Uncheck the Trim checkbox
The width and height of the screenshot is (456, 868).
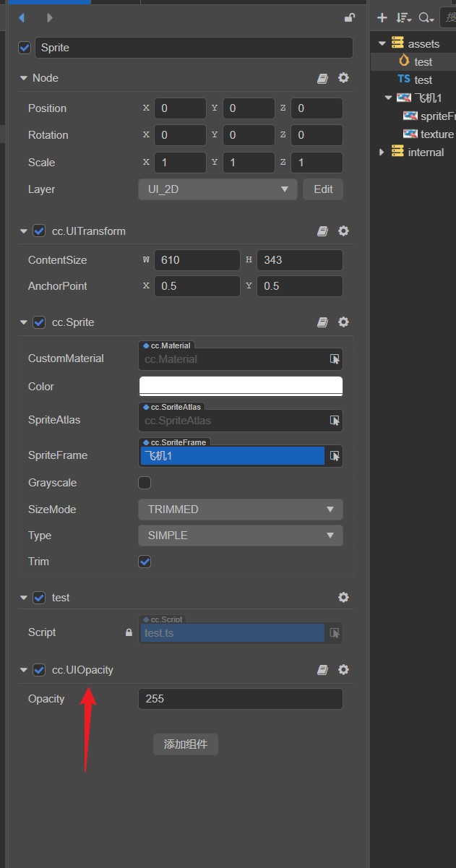pos(145,562)
